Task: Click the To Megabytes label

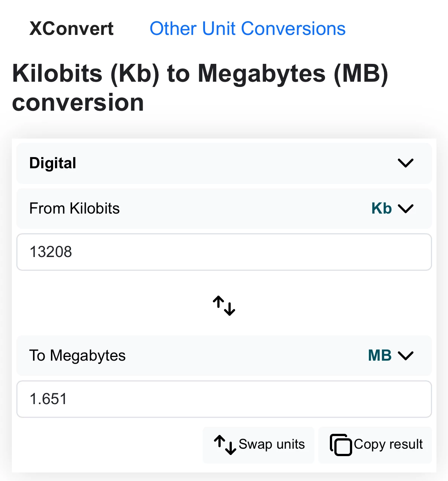Action: [x=77, y=355]
